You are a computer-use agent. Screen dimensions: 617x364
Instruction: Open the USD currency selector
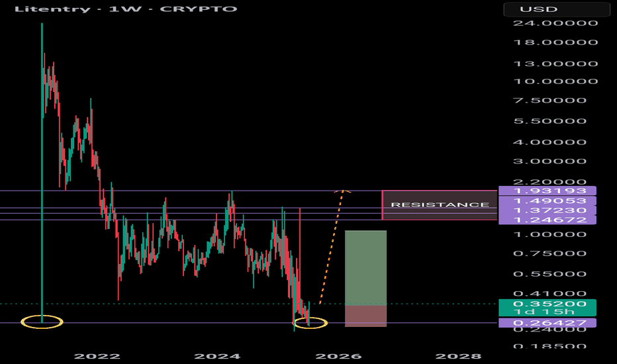click(x=556, y=9)
